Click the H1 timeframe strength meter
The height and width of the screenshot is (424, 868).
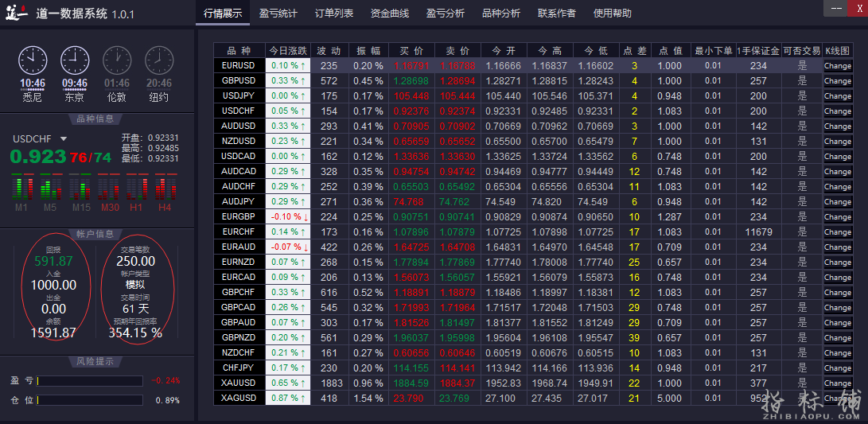[137, 188]
